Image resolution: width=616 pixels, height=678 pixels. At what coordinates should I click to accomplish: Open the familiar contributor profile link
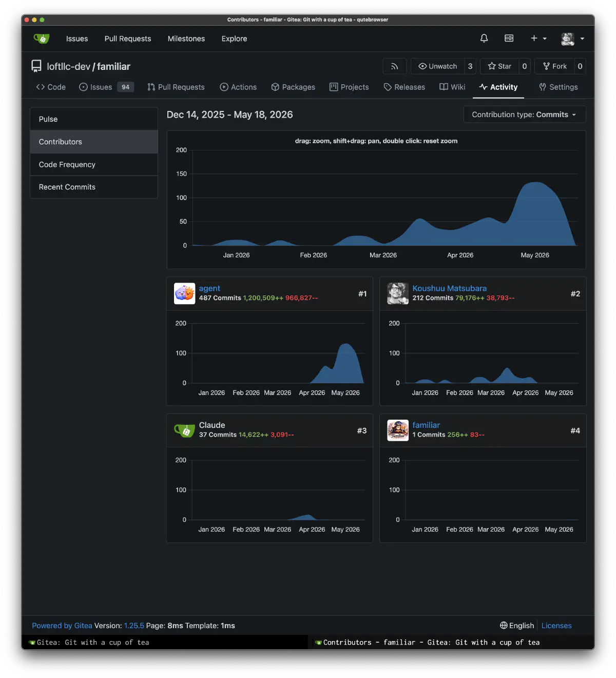pos(426,425)
